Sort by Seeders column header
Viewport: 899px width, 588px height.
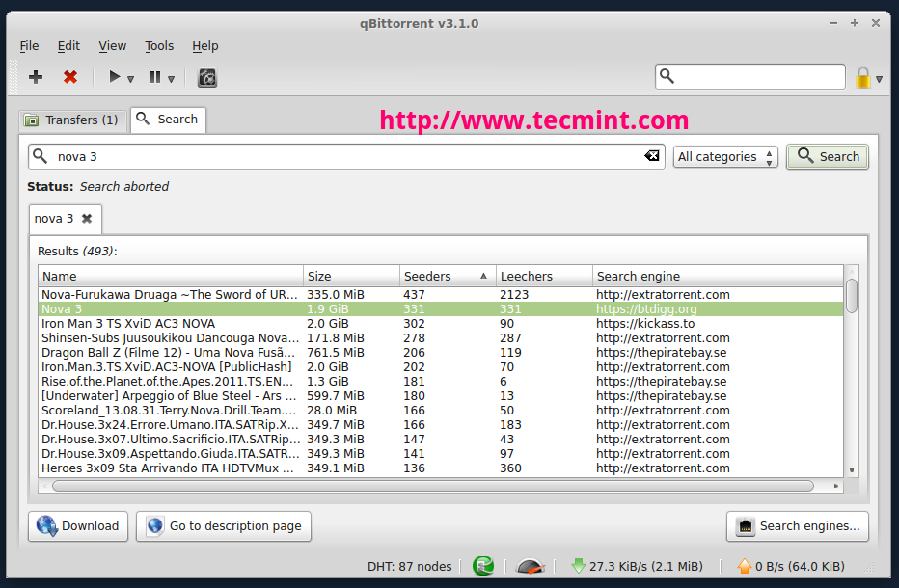point(448,277)
